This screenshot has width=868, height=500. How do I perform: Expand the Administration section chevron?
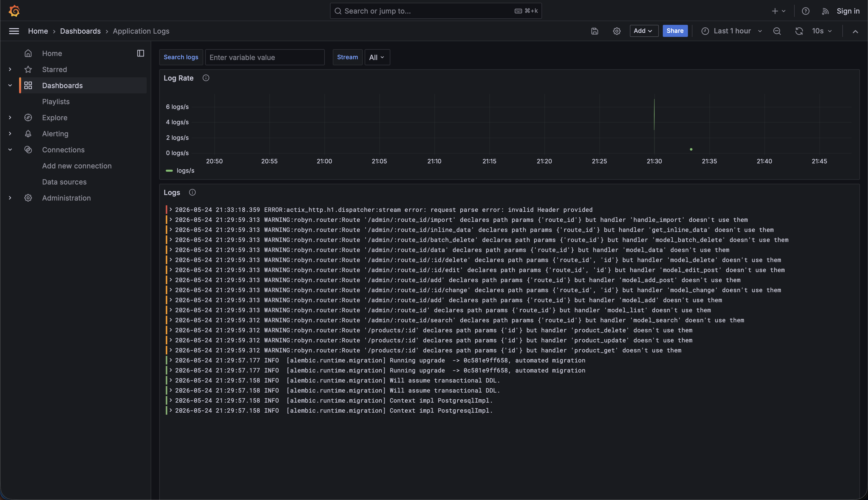(10, 198)
